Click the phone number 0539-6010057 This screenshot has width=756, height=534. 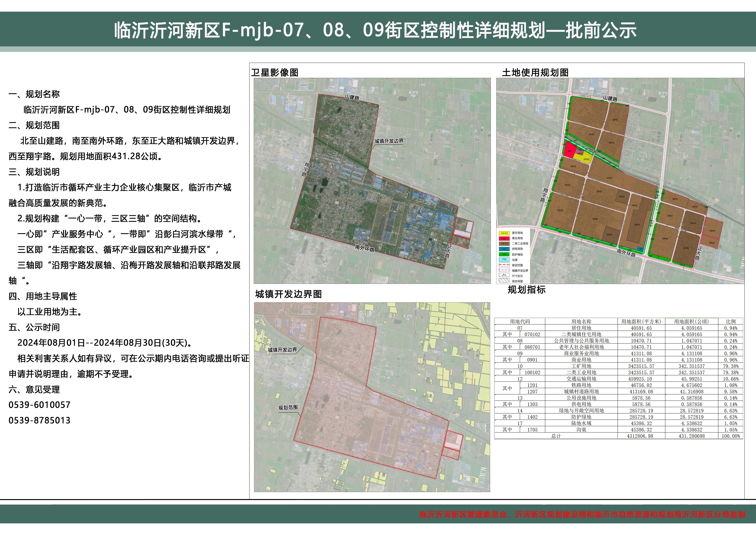40,405
